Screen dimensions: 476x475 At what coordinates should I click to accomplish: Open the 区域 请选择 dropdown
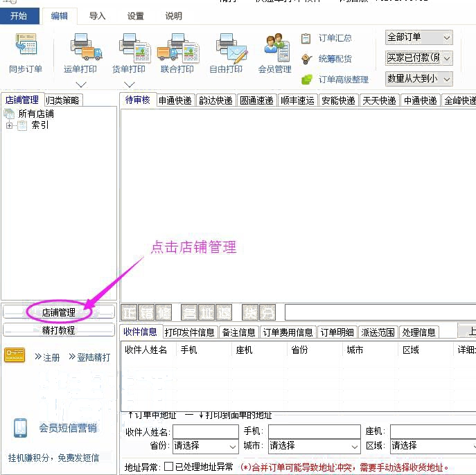(433, 446)
